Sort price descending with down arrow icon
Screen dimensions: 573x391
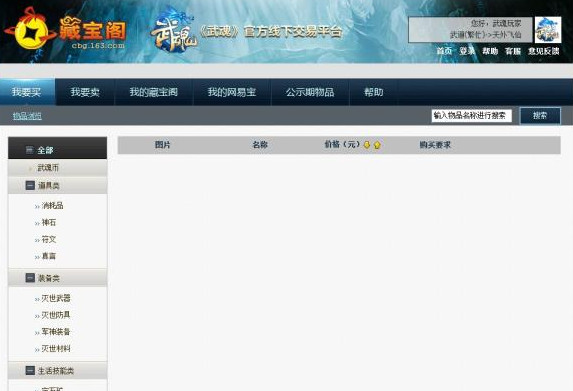point(367,145)
